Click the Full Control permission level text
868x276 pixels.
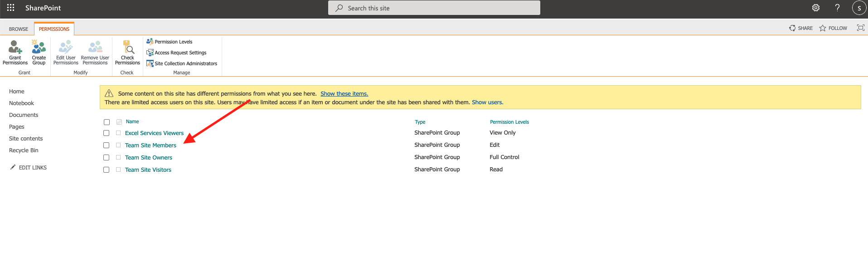[x=504, y=157]
